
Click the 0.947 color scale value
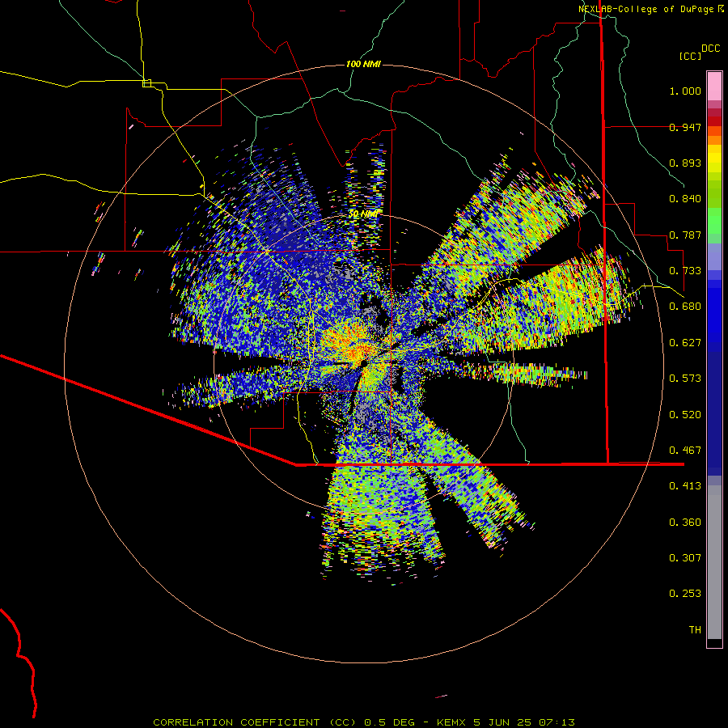tap(685, 127)
